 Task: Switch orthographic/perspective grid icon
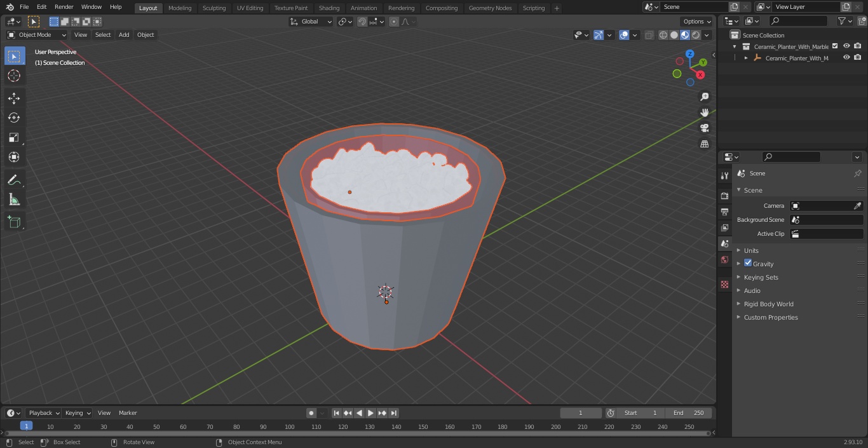[x=704, y=144]
